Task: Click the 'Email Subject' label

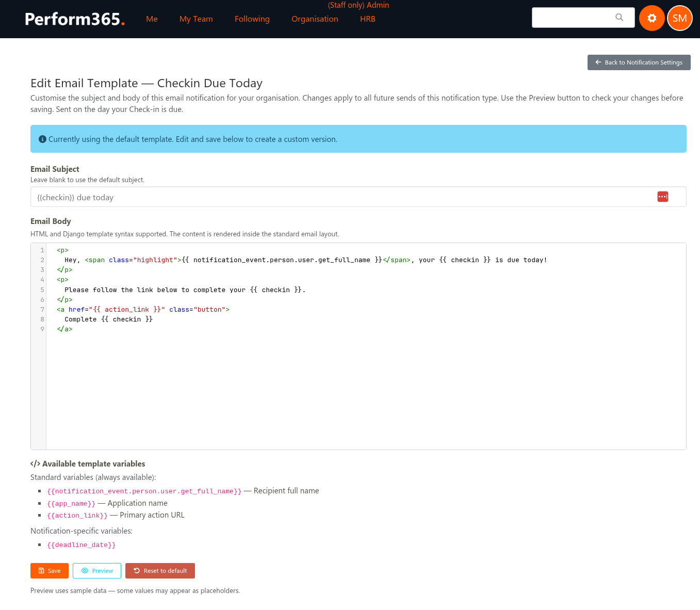Action: tap(55, 169)
